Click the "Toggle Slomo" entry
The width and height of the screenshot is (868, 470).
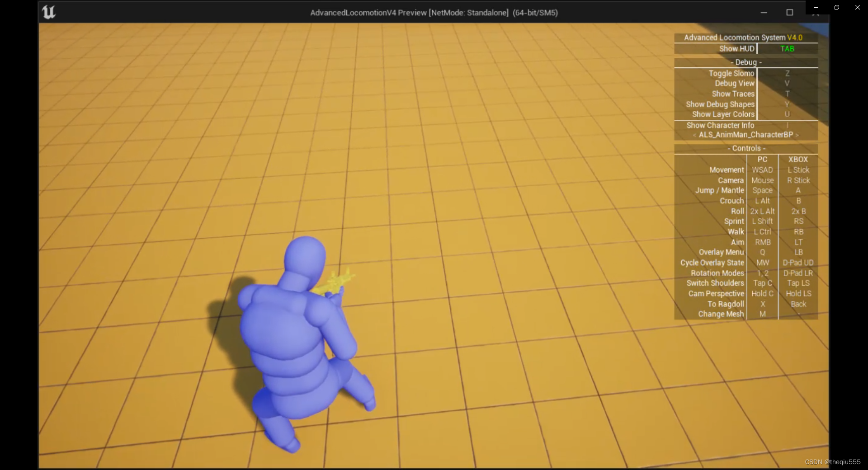click(x=731, y=73)
